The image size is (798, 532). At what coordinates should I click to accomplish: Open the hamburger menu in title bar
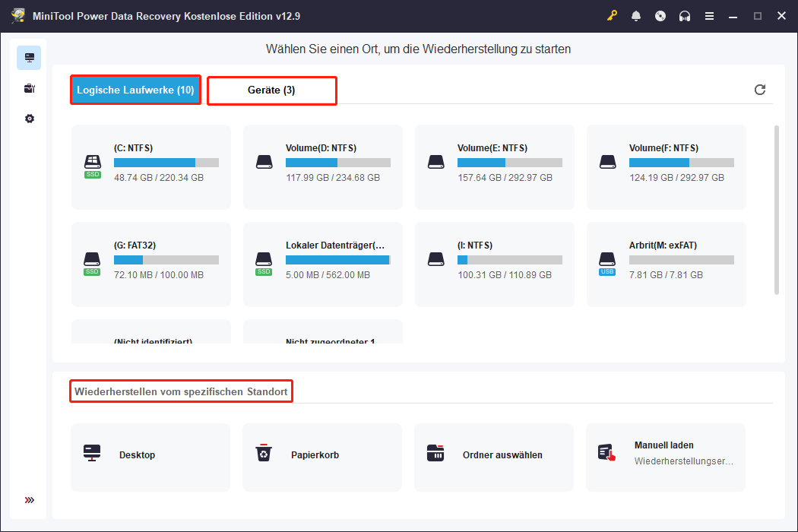709,16
